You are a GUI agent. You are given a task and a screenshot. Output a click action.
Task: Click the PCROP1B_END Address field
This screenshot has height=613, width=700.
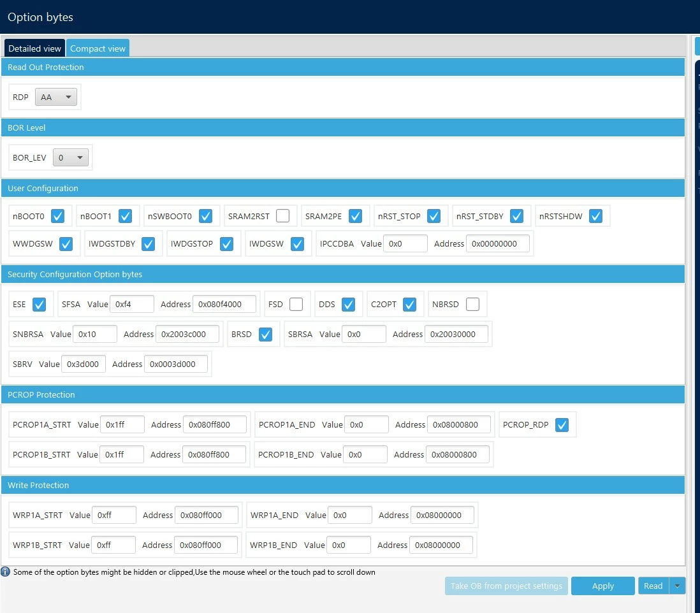pos(458,454)
